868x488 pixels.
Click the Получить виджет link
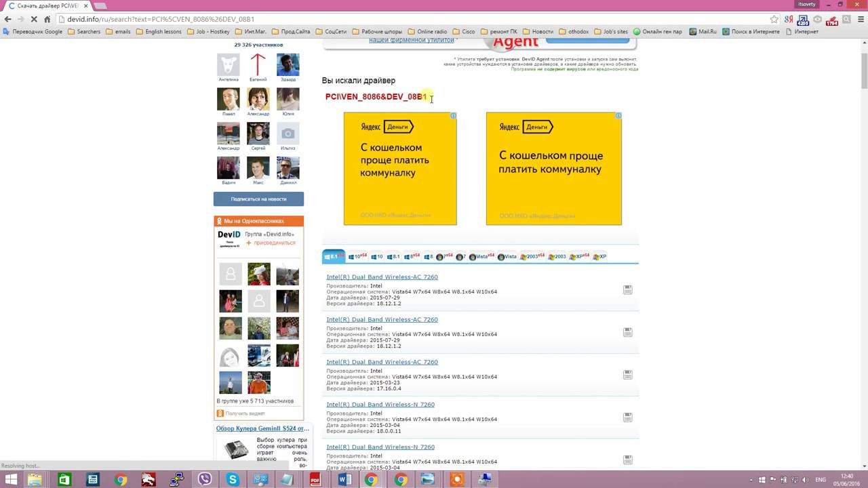pyautogui.click(x=245, y=413)
